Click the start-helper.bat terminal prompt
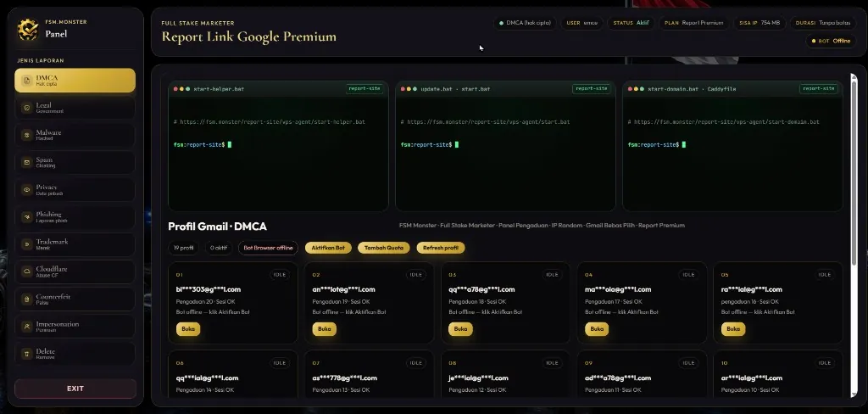The width and height of the screenshot is (868, 414). 202,145
